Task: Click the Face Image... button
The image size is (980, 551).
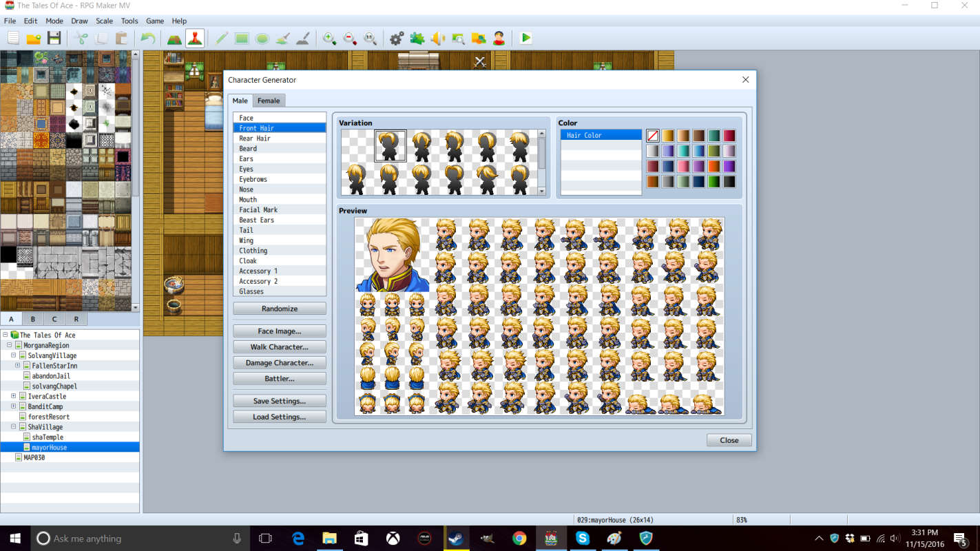Action: click(x=280, y=331)
